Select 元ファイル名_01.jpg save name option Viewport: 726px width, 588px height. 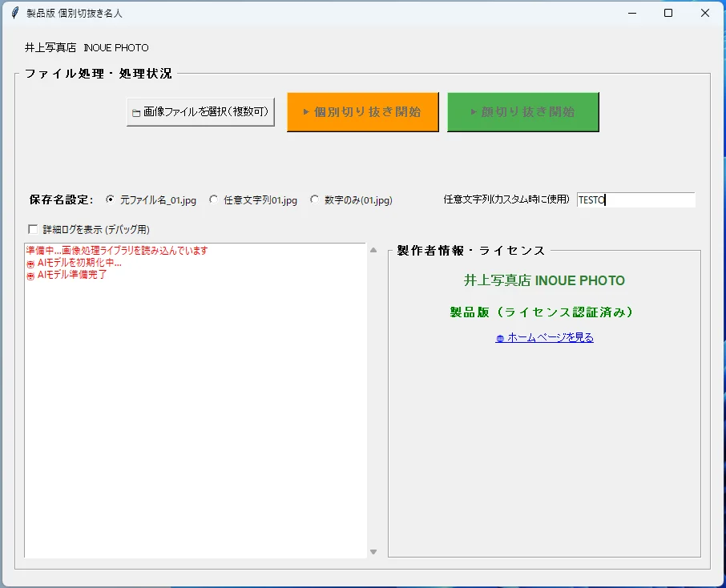click(151, 200)
